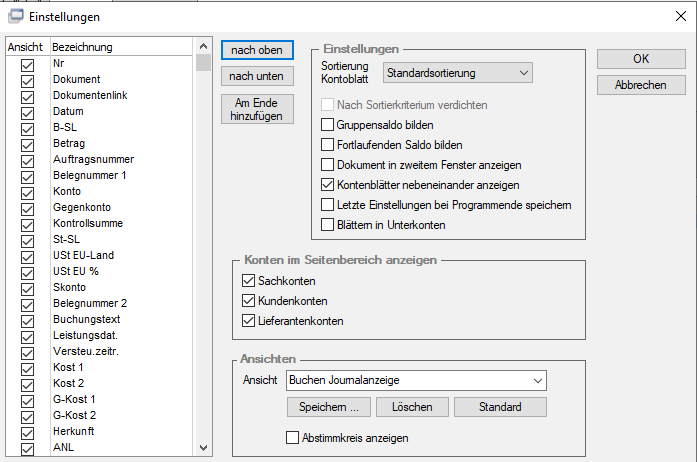Click the column list scrollbar thumb
Image resolution: width=697 pixels, height=462 pixels.
pyautogui.click(x=203, y=62)
